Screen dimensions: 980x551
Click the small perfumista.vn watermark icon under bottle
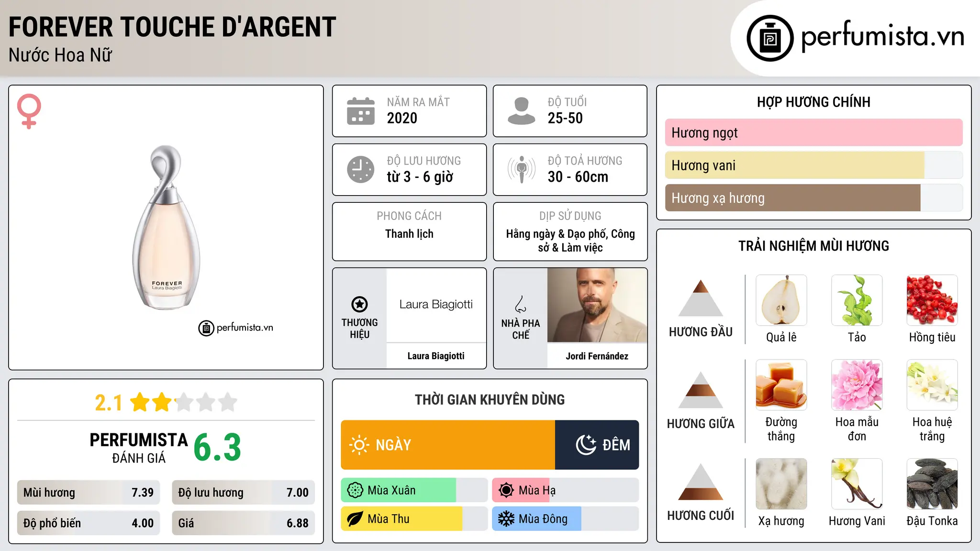pos(206,328)
